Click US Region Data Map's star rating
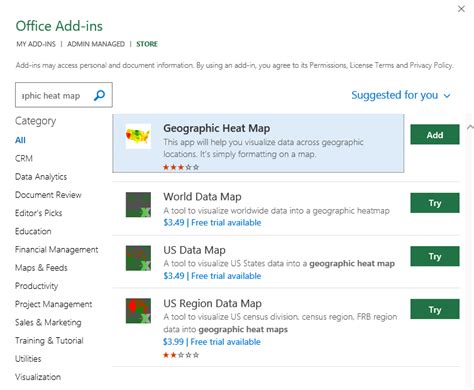 pos(181,355)
